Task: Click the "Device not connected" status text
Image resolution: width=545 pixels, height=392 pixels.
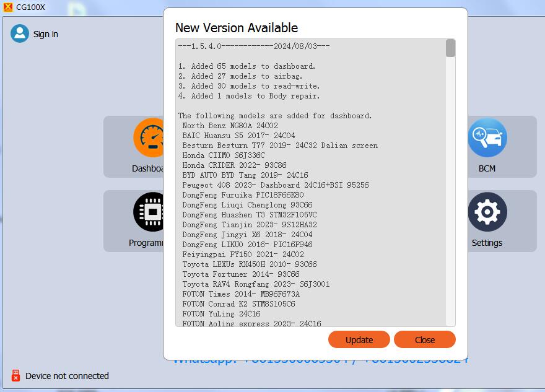Action: (67, 376)
